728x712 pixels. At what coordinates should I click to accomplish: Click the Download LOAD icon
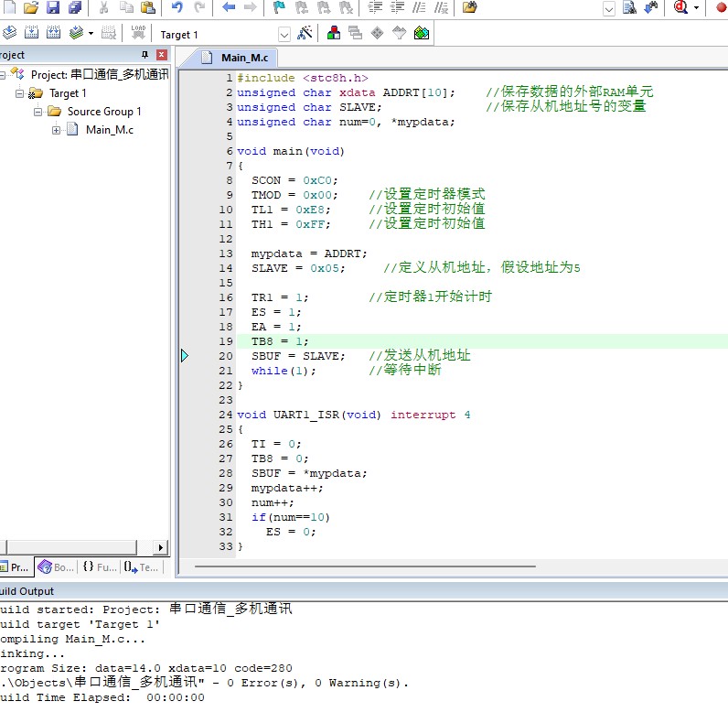pyautogui.click(x=138, y=33)
